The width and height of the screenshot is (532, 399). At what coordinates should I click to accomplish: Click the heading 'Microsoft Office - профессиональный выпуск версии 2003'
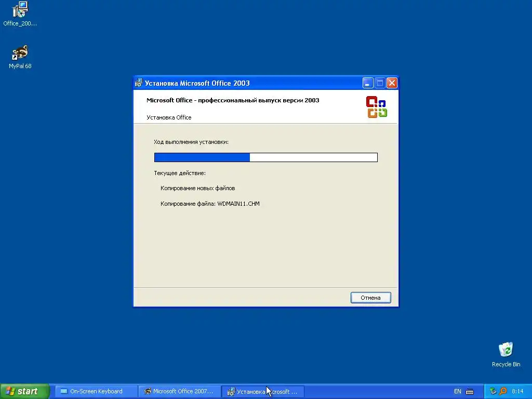pos(233,100)
